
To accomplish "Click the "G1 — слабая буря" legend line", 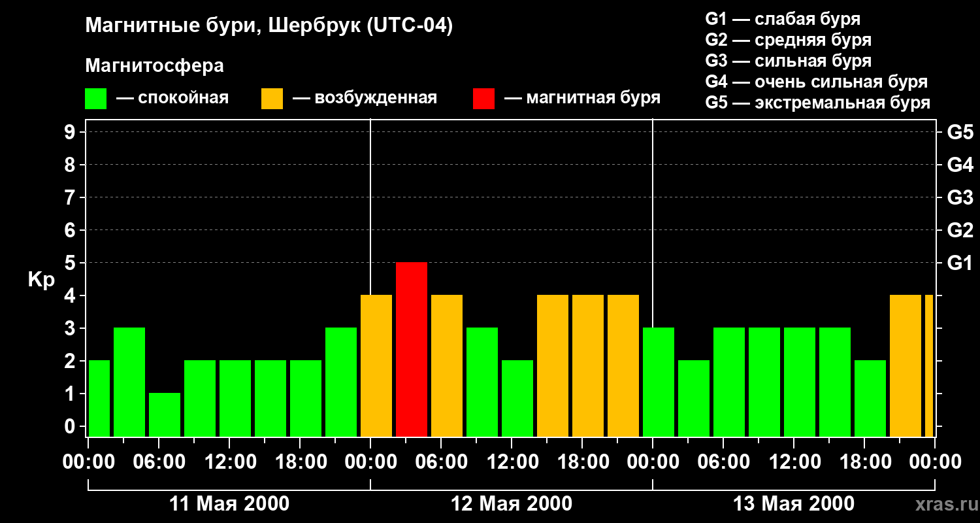I will (x=782, y=18).
